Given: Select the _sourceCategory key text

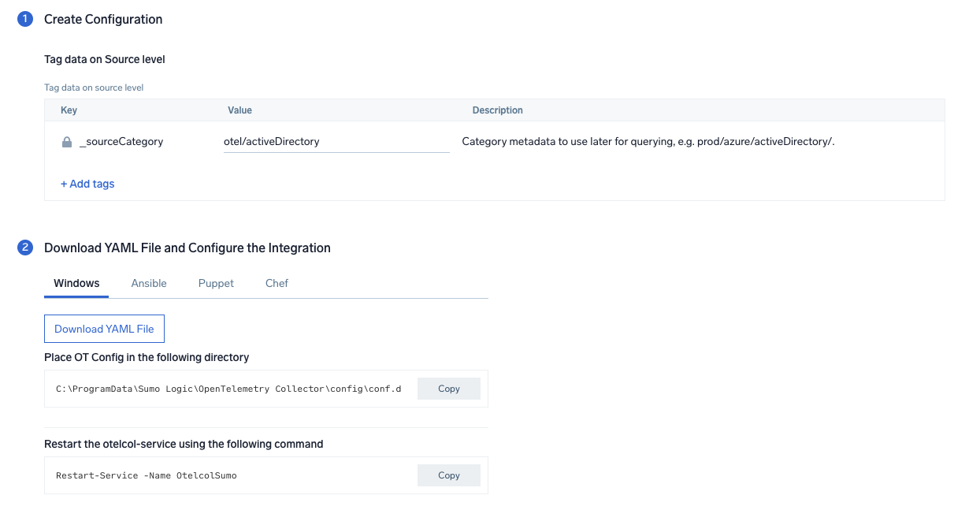Looking at the screenshot, I should click(x=121, y=142).
